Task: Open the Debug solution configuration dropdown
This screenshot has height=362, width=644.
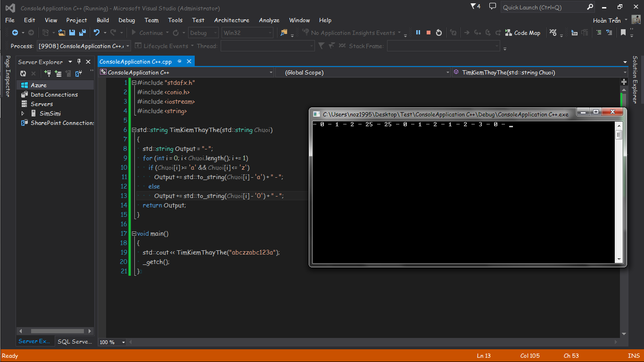Action: click(203, 33)
